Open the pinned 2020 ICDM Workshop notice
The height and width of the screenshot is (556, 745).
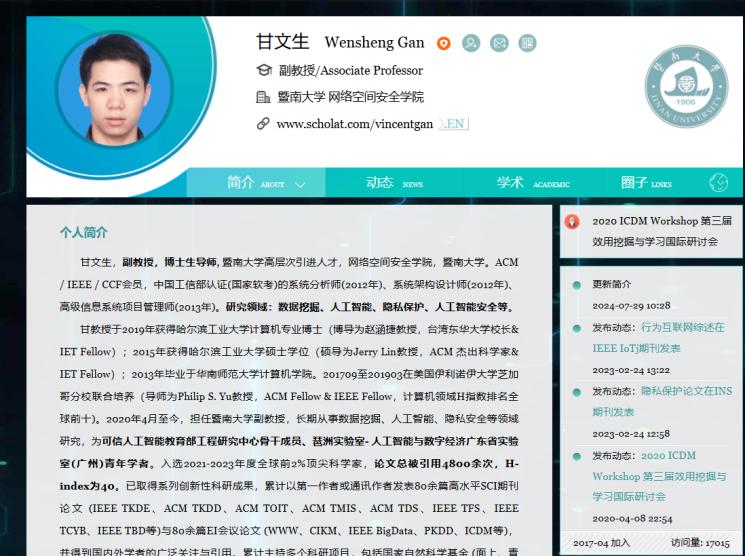(662, 231)
